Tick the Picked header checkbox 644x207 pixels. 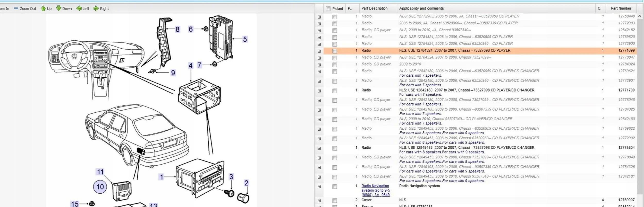[328, 9]
